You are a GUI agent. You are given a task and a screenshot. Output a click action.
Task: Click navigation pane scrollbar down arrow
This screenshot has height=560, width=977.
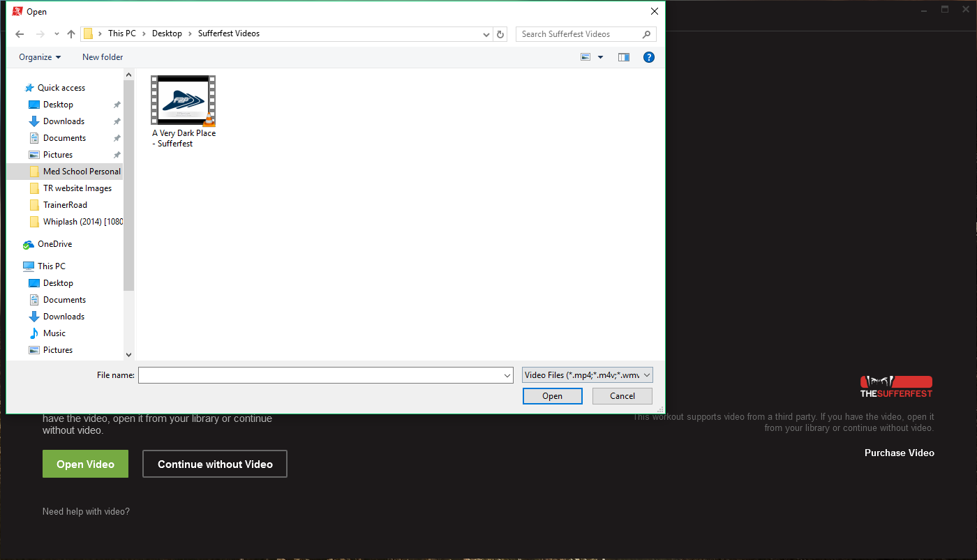coord(128,355)
